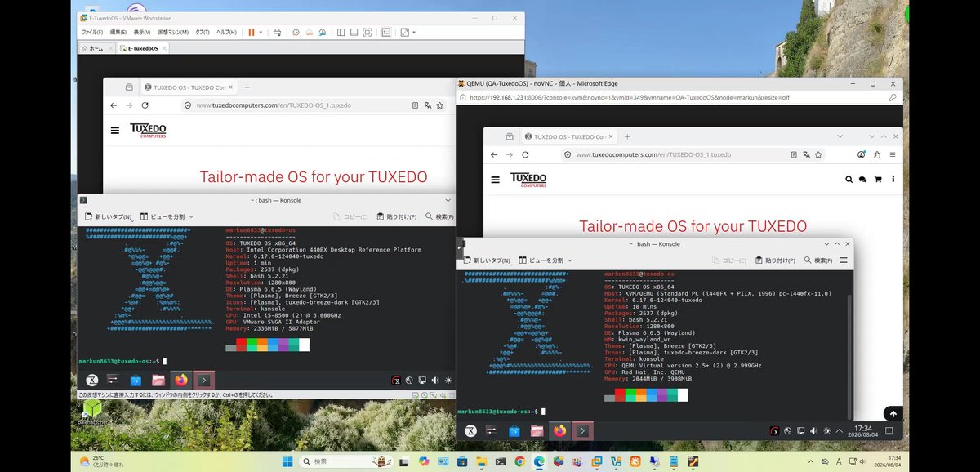
Task: Click 新しいタブ(N) in the left Konsole
Action: click(x=109, y=217)
